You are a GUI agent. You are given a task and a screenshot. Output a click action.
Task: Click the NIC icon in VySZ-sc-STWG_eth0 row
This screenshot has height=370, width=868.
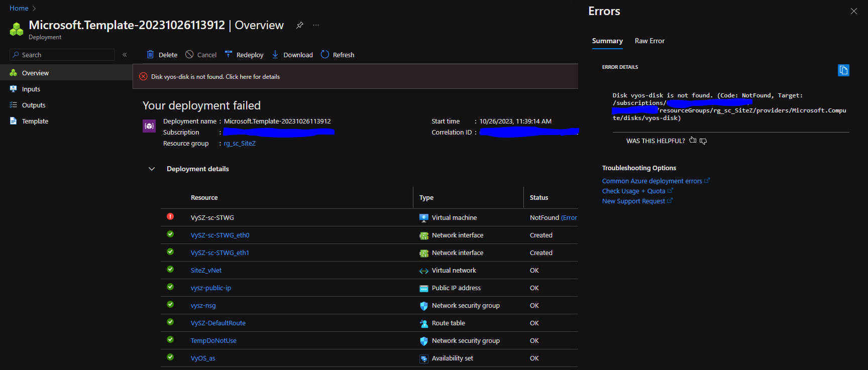point(424,235)
